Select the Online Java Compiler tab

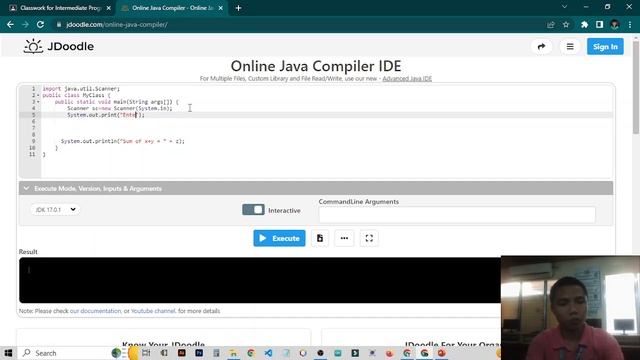tap(172, 8)
